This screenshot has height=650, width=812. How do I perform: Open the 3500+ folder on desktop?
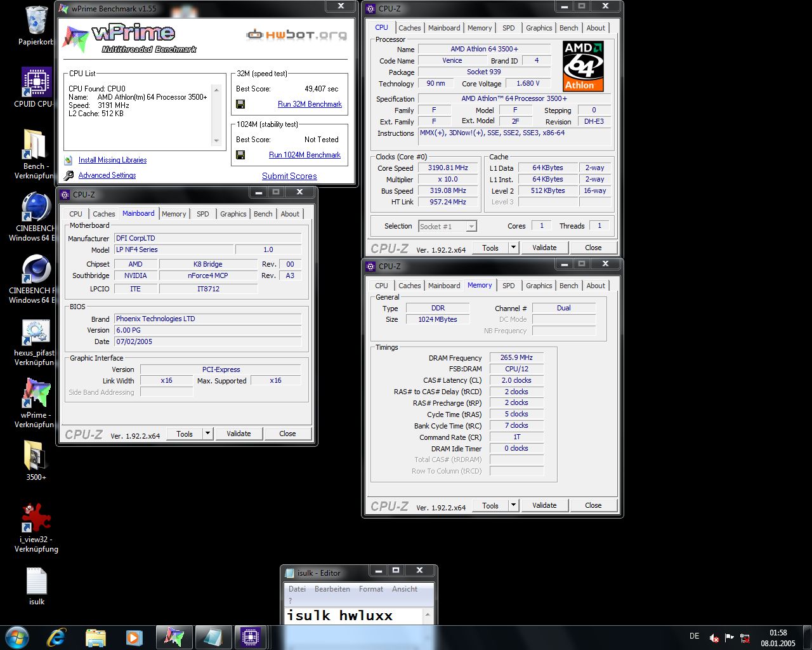(36, 460)
